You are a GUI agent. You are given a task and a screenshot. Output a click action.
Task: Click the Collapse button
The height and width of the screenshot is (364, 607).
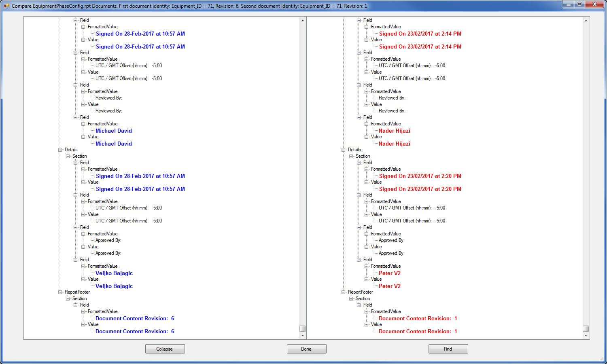[x=165, y=349]
